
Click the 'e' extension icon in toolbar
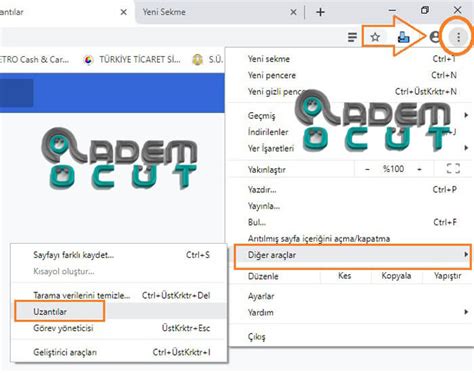tap(434, 37)
